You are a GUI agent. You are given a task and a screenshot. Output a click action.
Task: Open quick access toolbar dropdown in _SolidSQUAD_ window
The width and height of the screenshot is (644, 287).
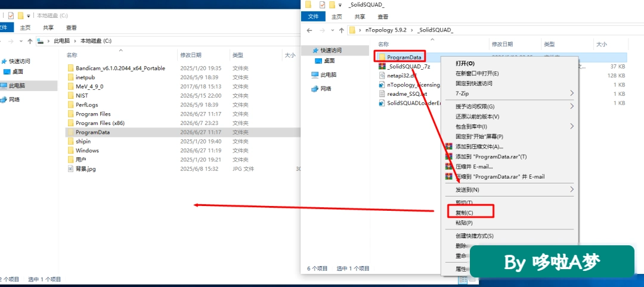click(340, 5)
